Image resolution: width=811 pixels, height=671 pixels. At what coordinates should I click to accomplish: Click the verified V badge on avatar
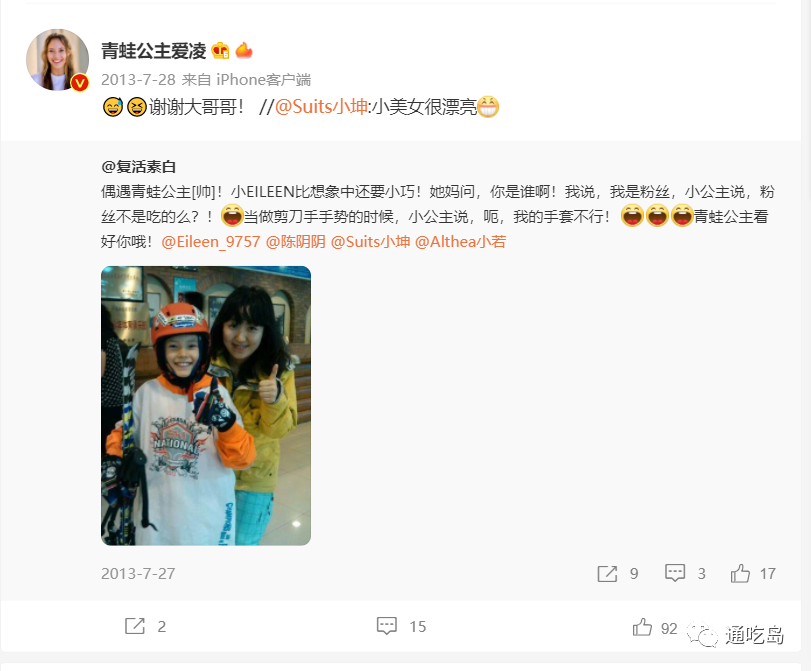pos(80,82)
